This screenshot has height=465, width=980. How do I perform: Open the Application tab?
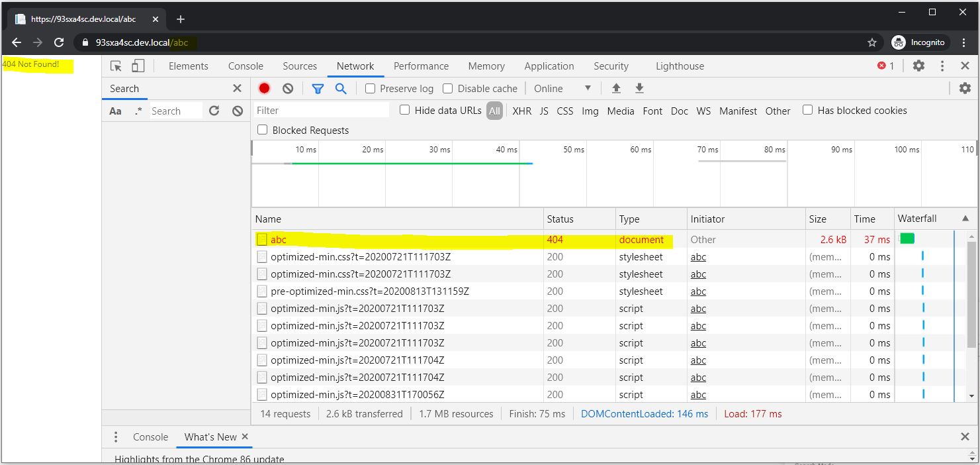tap(549, 66)
